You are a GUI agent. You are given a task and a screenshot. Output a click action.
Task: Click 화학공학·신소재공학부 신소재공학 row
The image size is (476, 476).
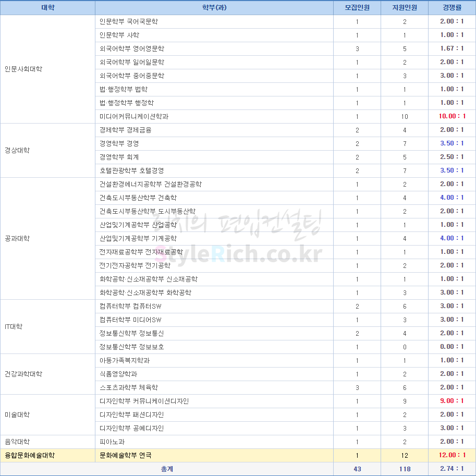[285, 279]
